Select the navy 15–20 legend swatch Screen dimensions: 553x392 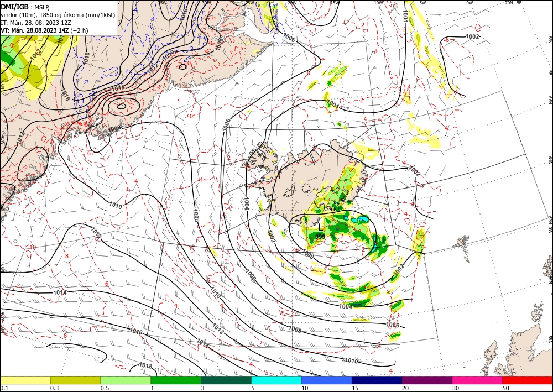point(377,380)
